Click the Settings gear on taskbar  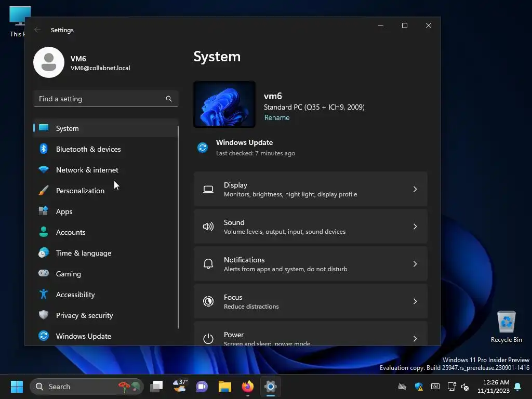270,387
